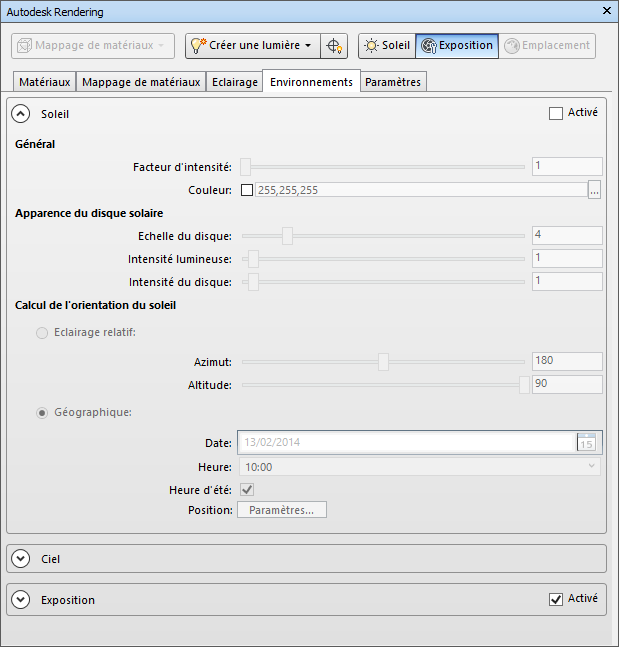
Task: Close the Autodesk Rendering window
Action: click(607, 11)
